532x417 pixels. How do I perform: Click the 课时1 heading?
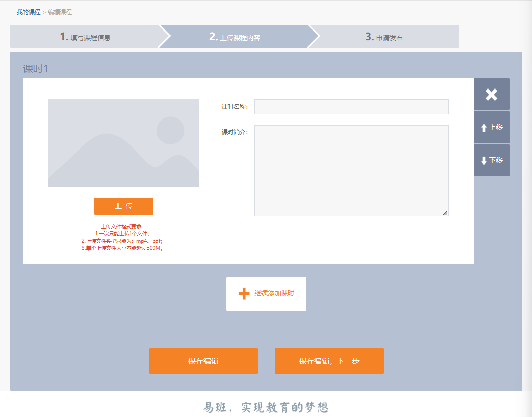click(x=35, y=69)
